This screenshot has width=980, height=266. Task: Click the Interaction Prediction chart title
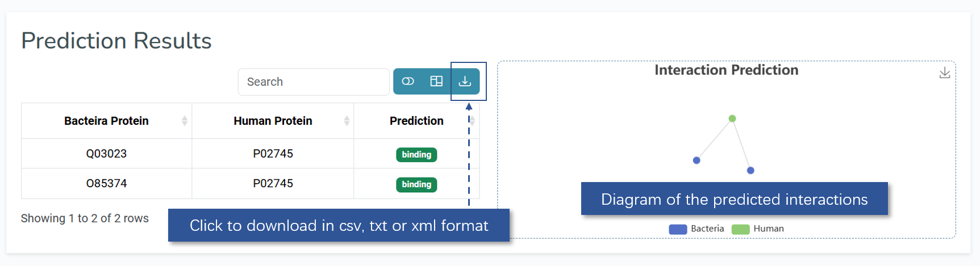pos(726,70)
